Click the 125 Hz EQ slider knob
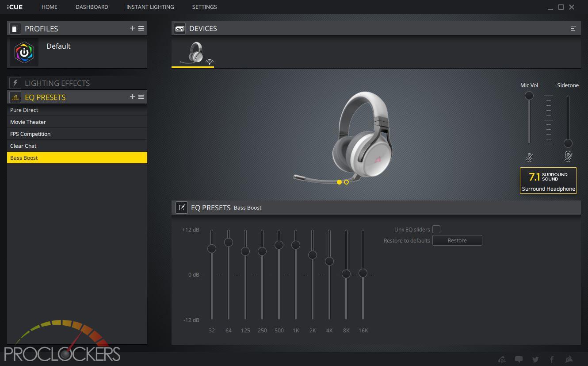 (x=245, y=251)
